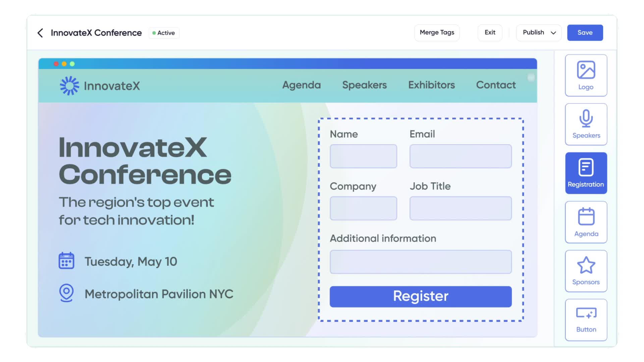
Task: Open the Publish dropdown
Action: click(538, 33)
